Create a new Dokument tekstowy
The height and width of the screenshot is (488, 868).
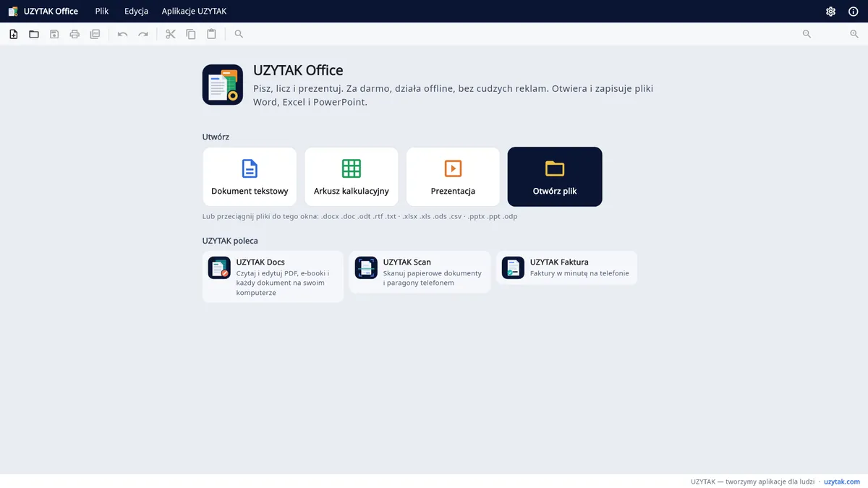pos(250,176)
